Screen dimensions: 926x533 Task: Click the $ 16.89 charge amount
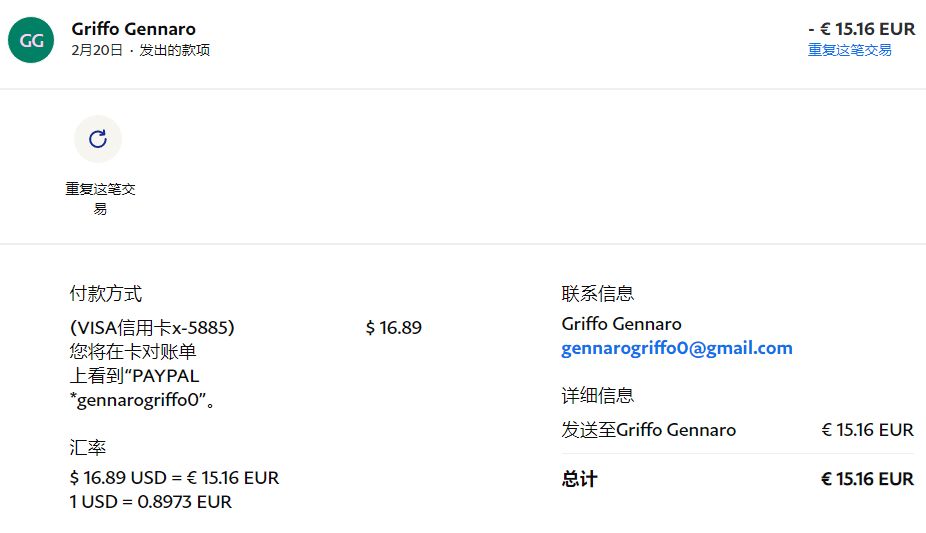coord(394,328)
